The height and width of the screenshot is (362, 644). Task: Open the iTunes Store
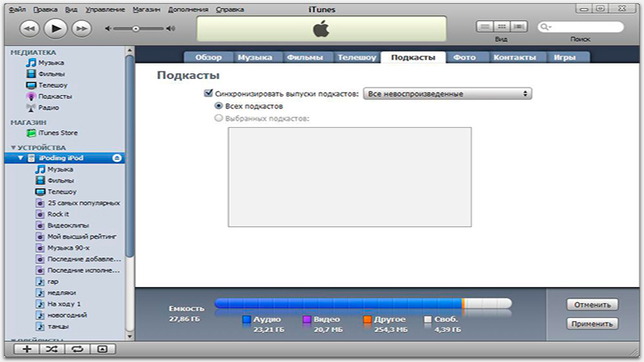click(x=52, y=133)
